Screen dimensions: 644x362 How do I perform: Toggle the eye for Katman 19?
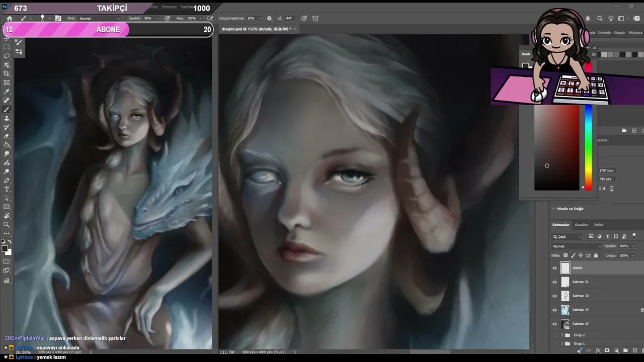coord(555,310)
